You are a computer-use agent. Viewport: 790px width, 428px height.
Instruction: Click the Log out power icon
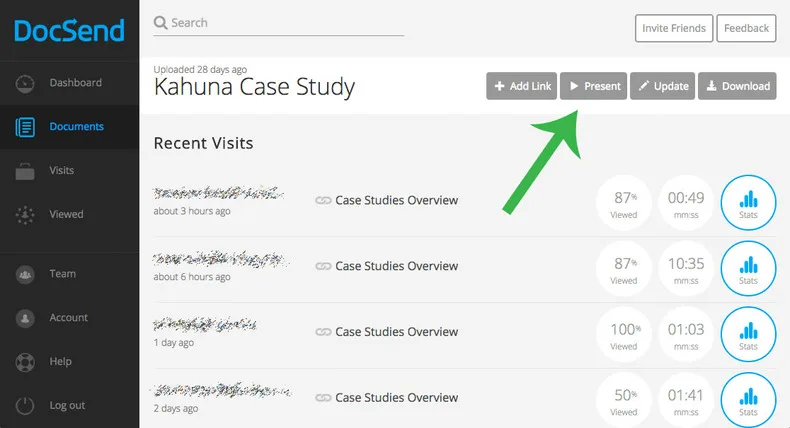click(x=25, y=406)
